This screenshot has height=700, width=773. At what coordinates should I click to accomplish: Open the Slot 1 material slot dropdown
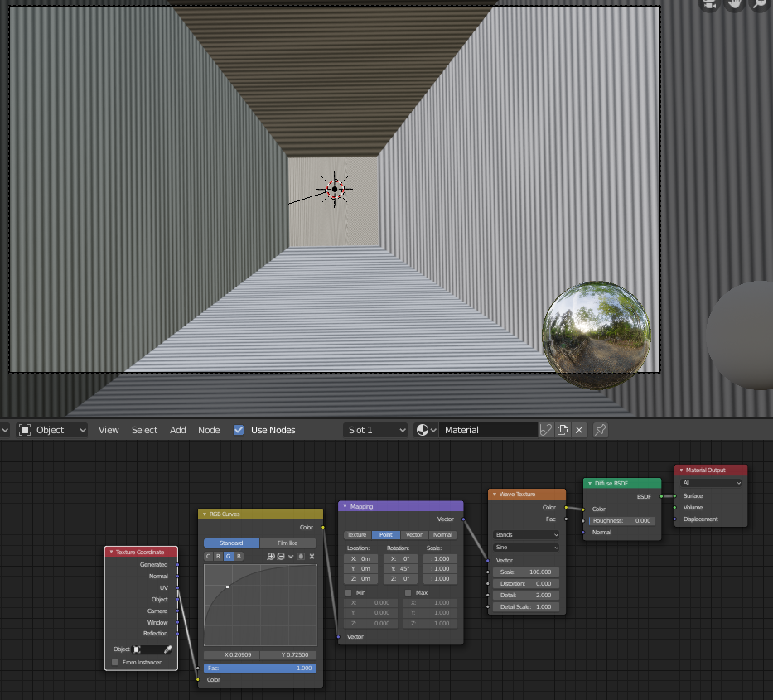[374, 430]
